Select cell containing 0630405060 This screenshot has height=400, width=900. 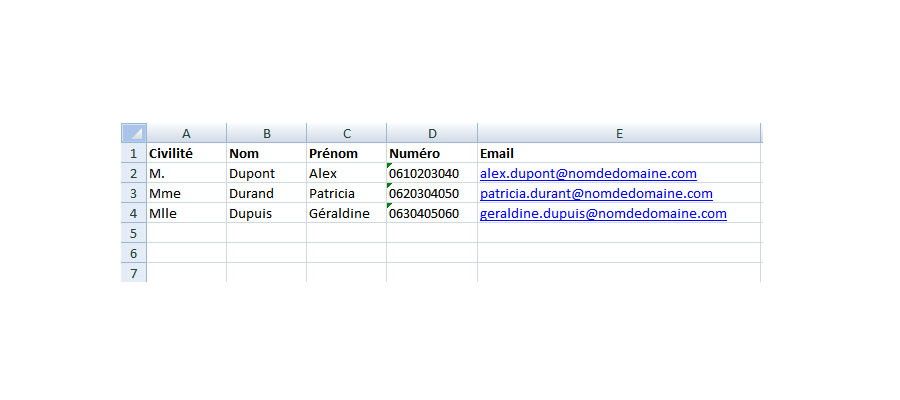point(432,213)
